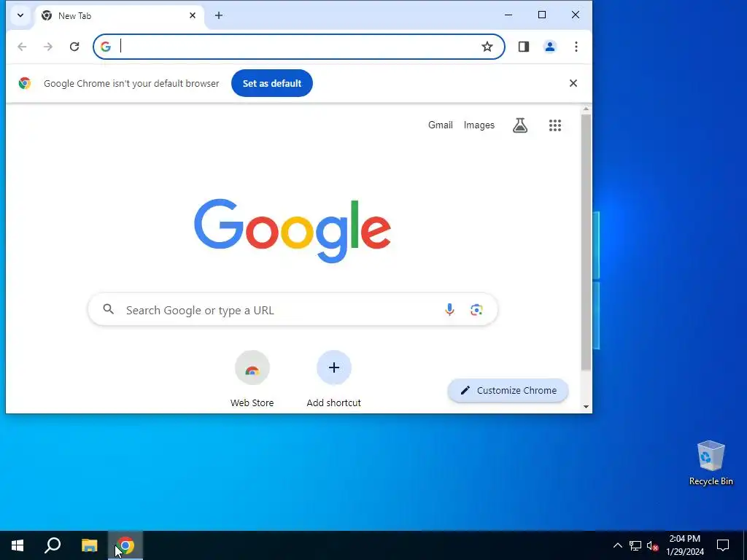Dismiss the default browser infobar

click(x=573, y=83)
